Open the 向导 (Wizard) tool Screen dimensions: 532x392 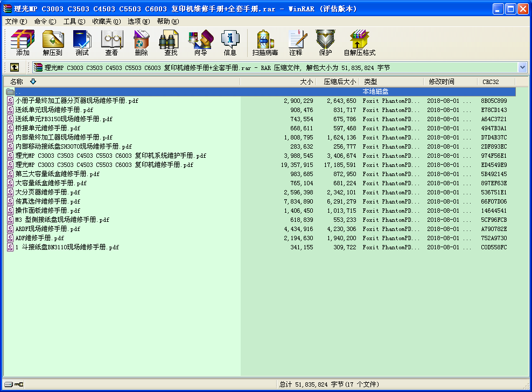coord(201,43)
